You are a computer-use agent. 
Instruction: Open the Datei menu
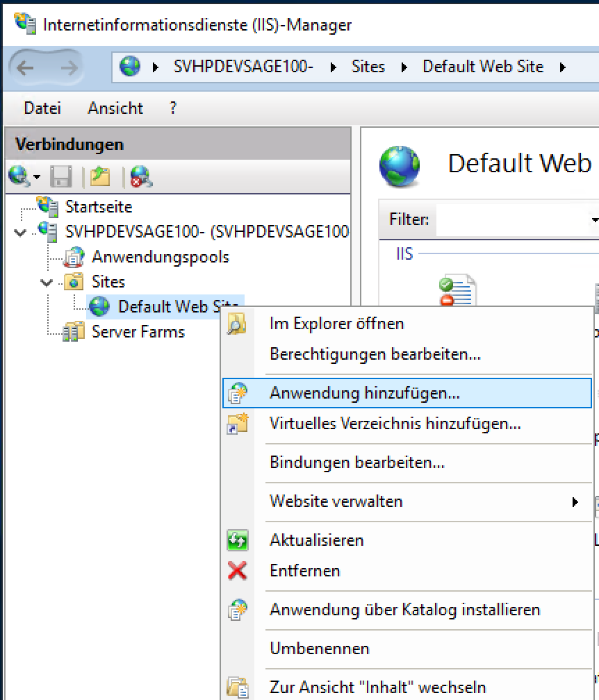(42, 108)
